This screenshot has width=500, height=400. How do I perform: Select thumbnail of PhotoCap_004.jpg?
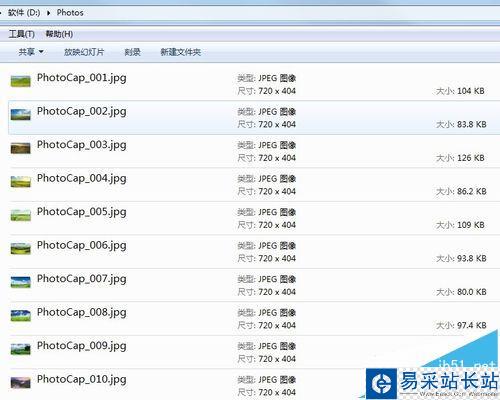click(20, 181)
